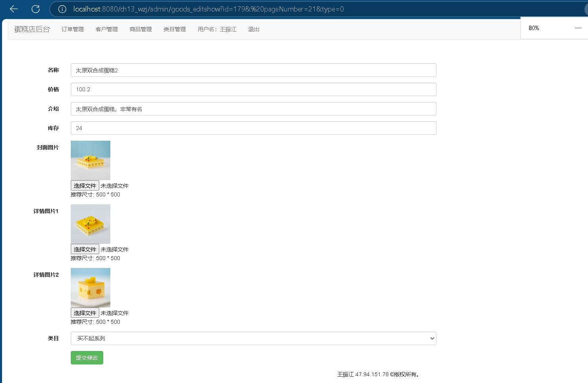Screen dimensions: 588x383
Task: Click the 蛋糕店后台 brand link
Action: (32, 29)
